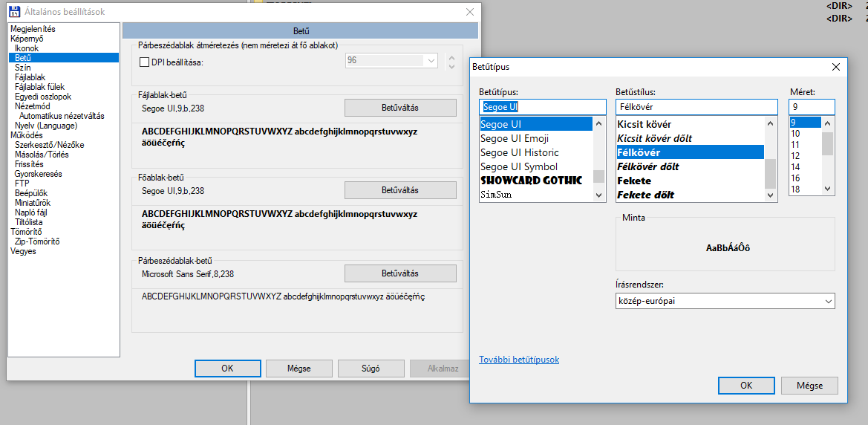Screen dimensions: 868x425
Task: Select font size 16
Action: tap(795, 178)
